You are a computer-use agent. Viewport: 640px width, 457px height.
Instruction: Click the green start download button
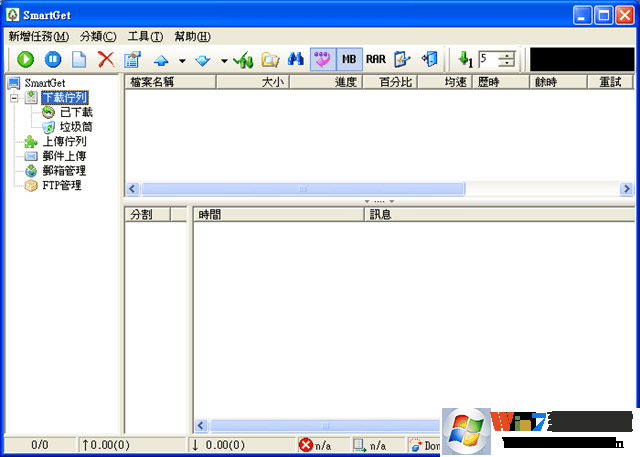click(25, 60)
